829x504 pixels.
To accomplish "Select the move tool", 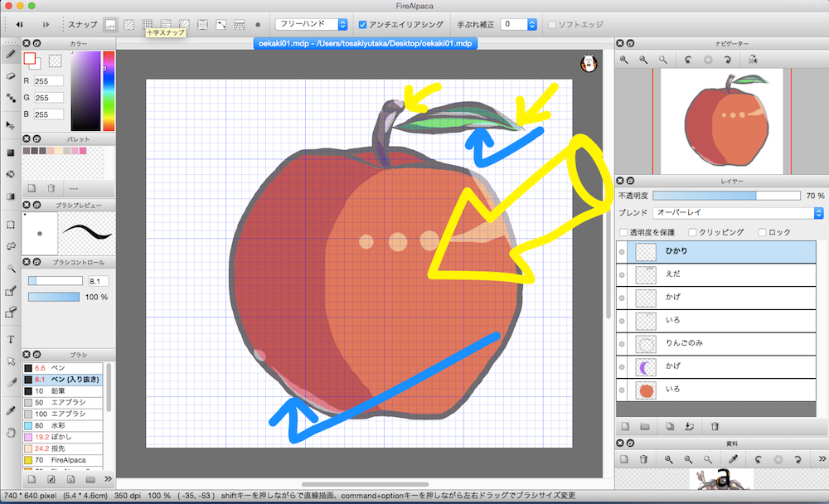I will pyautogui.click(x=11, y=125).
